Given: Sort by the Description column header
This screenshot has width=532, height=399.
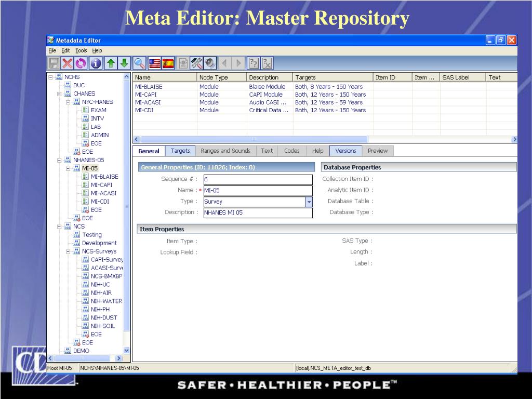Looking at the screenshot, I should [270, 77].
